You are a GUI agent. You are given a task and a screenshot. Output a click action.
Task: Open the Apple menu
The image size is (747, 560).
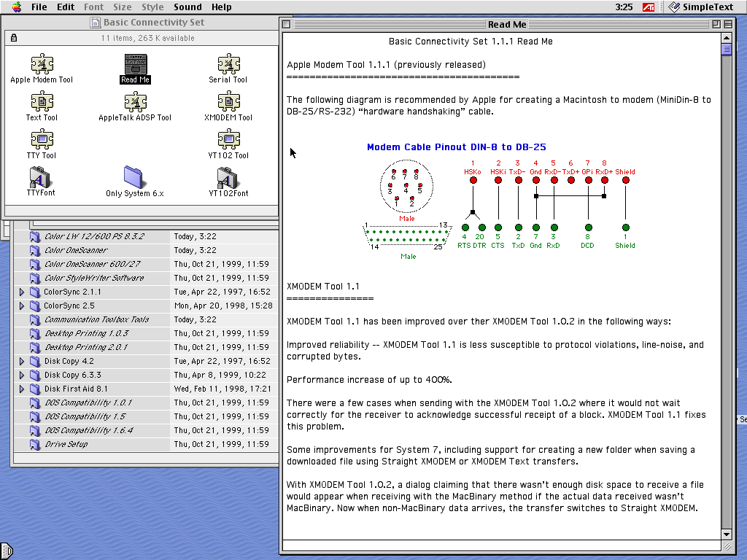click(x=17, y=7)
